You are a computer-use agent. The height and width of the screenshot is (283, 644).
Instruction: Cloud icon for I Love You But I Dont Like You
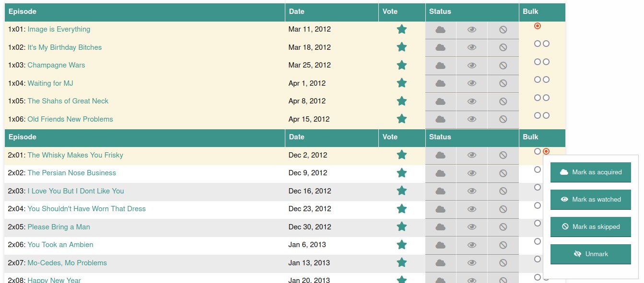point(440,191)
